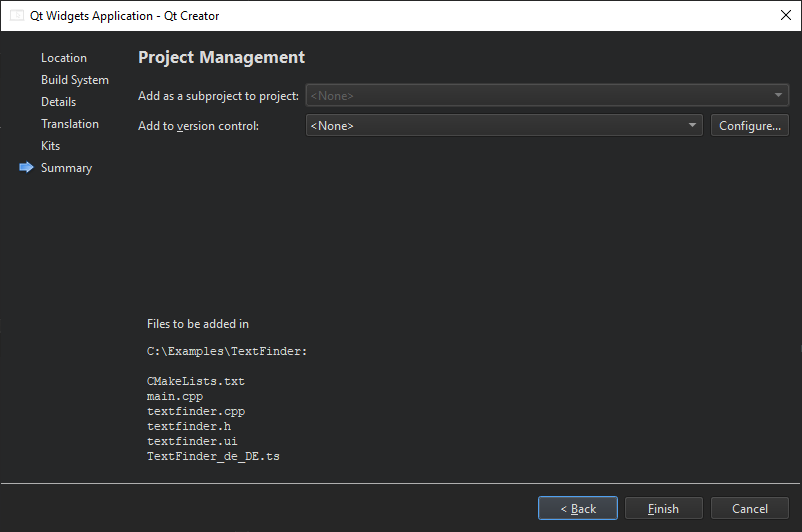The width and height of the screenshot is (802, 532).
Task: Select the Details wizard step
Action: tap(58, 102)
